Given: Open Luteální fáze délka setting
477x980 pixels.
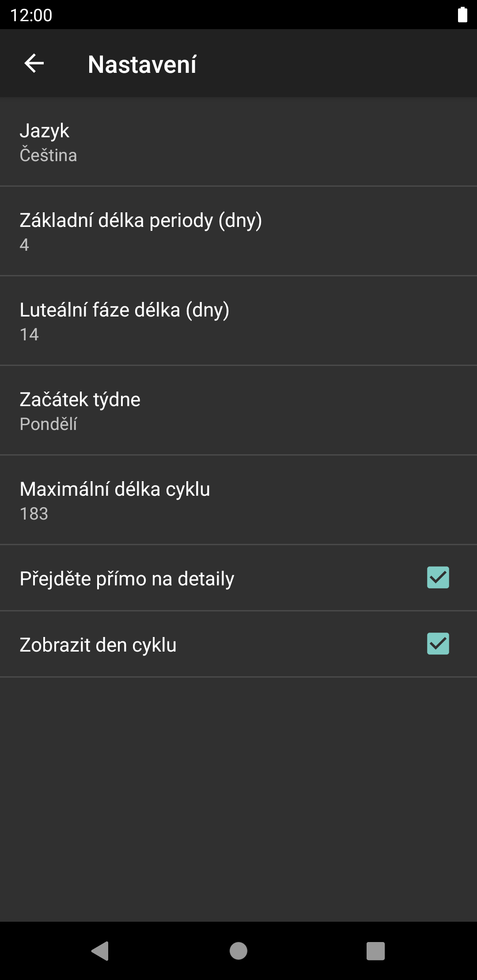Looking at the screenshot, I should tap(238, 321).
